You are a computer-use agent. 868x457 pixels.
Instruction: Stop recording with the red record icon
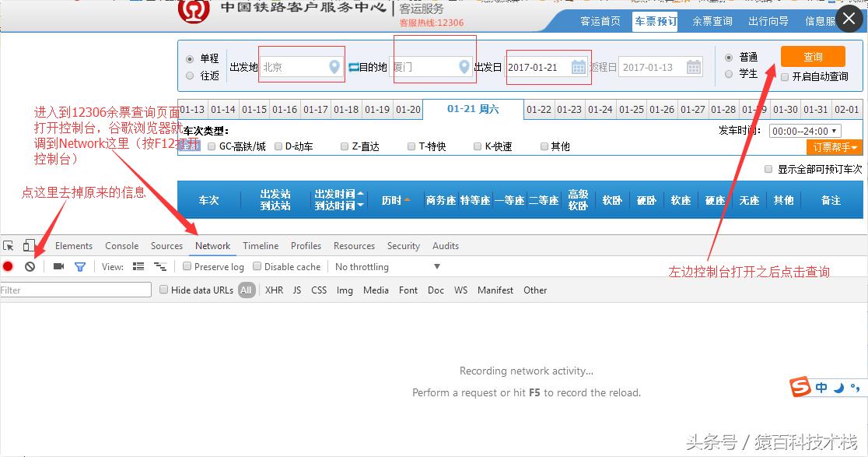point(8,265)
